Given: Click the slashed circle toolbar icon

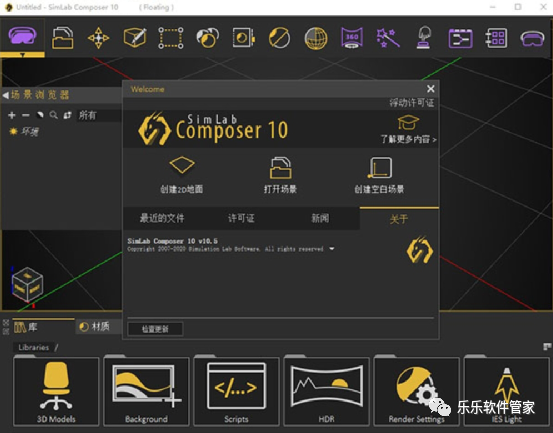Looking at the screenshot, I should (x=279, y=38).
